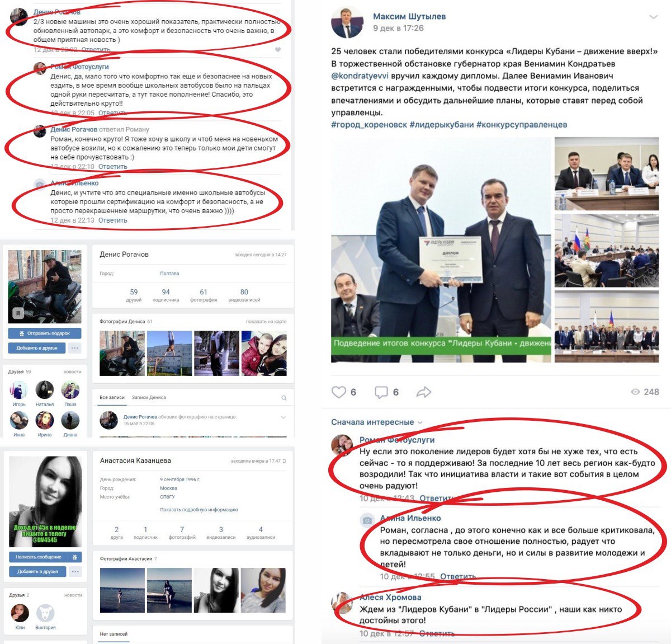Click Добавить в друзья on Денис's profile
This screenshot has height=644, width=671.
[37, 348]
